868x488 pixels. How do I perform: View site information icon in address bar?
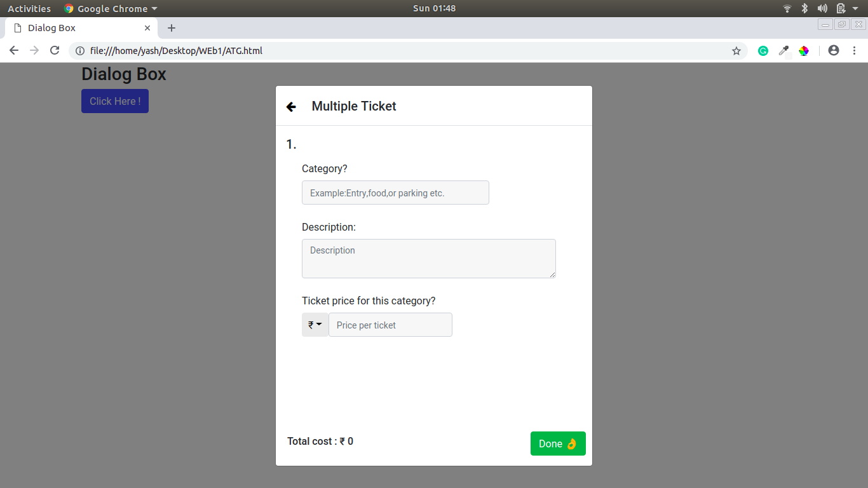[x=80, y=51]
